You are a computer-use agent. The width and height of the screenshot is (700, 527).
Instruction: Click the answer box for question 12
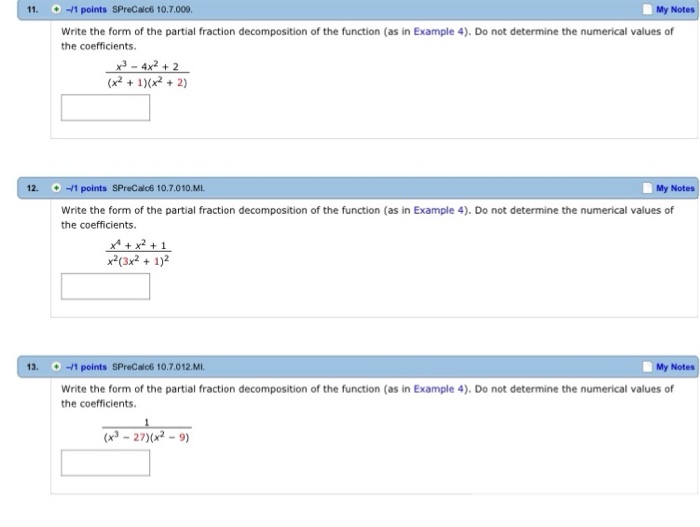point(105,286)
